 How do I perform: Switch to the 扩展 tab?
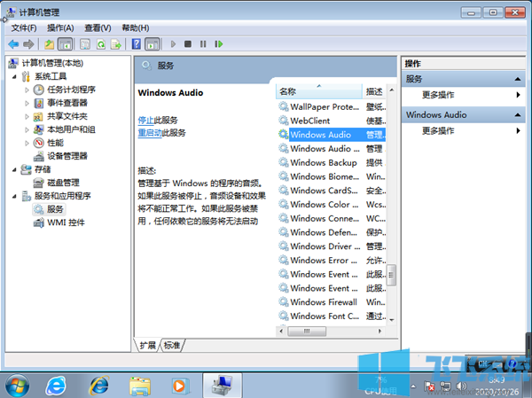coord(147,346)
